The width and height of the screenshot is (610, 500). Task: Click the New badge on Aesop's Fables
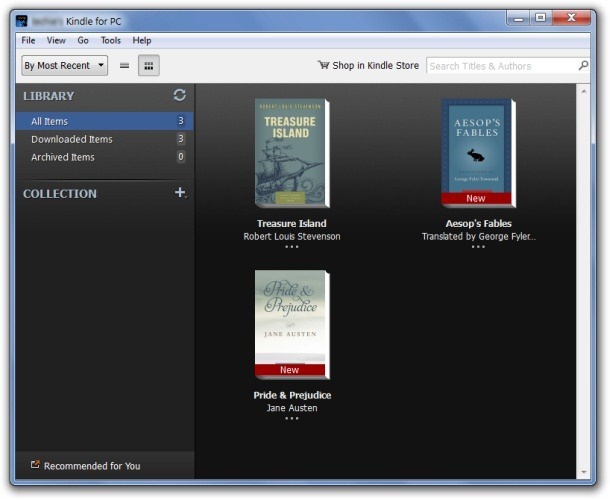[x=476, y=198]
